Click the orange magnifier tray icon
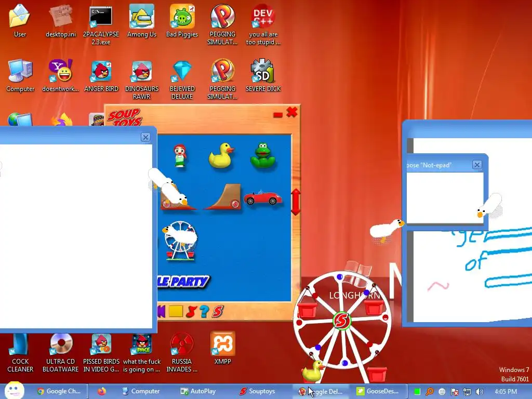This screenshot has height=399, width=532. [429, 392]
